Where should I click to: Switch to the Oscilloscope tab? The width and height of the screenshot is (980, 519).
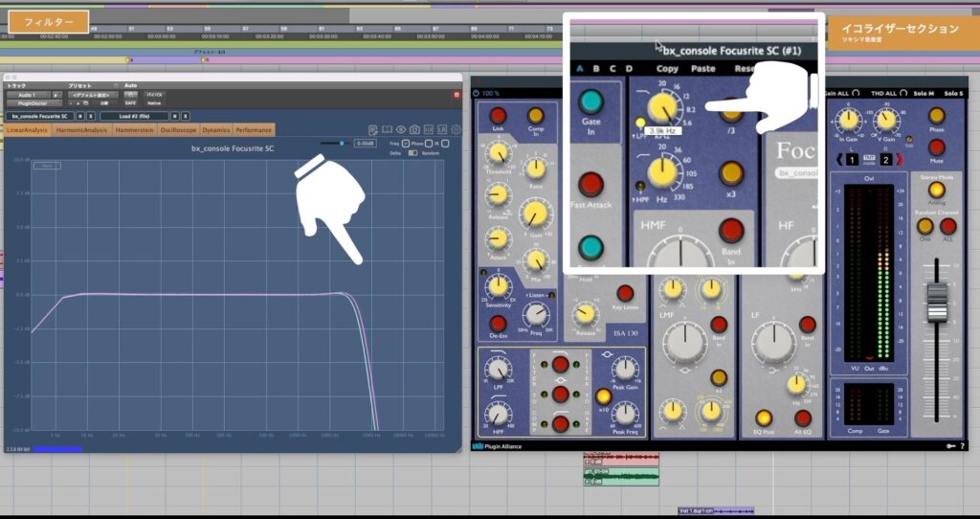coord(179,130)
